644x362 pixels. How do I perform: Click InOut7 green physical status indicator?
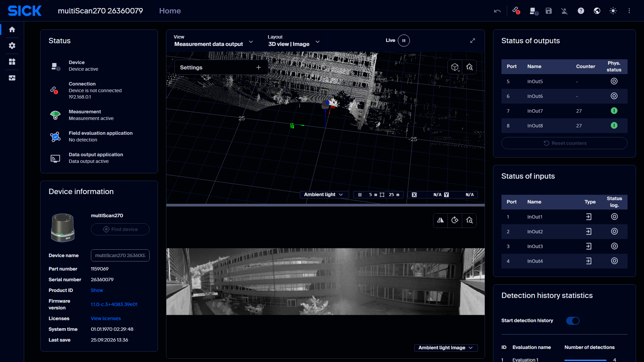[x=614, y=111]
